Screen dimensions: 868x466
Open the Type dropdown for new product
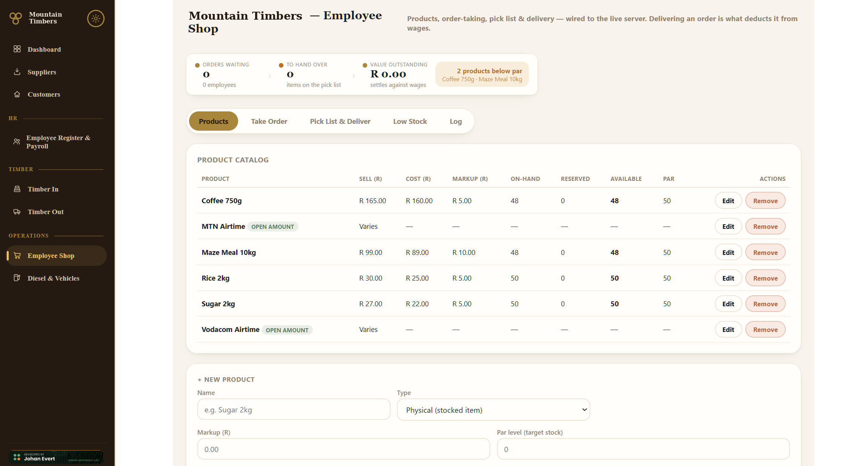click(x=493, y=410)
